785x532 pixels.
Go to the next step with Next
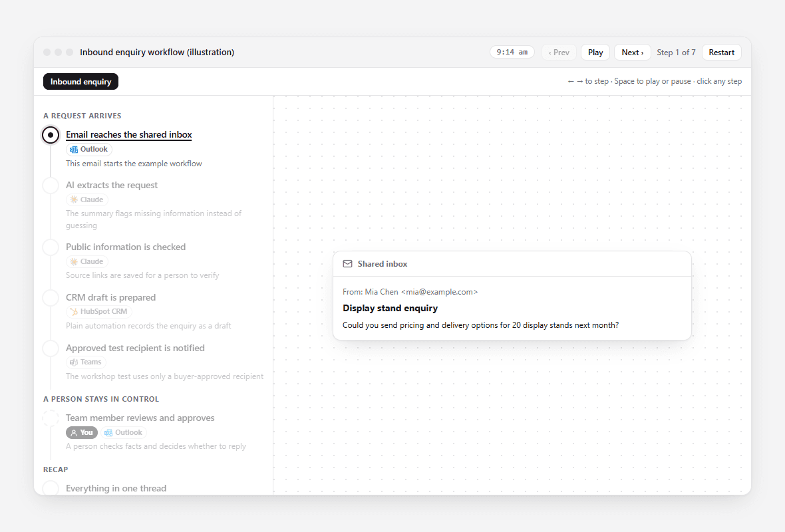point(632,53)
